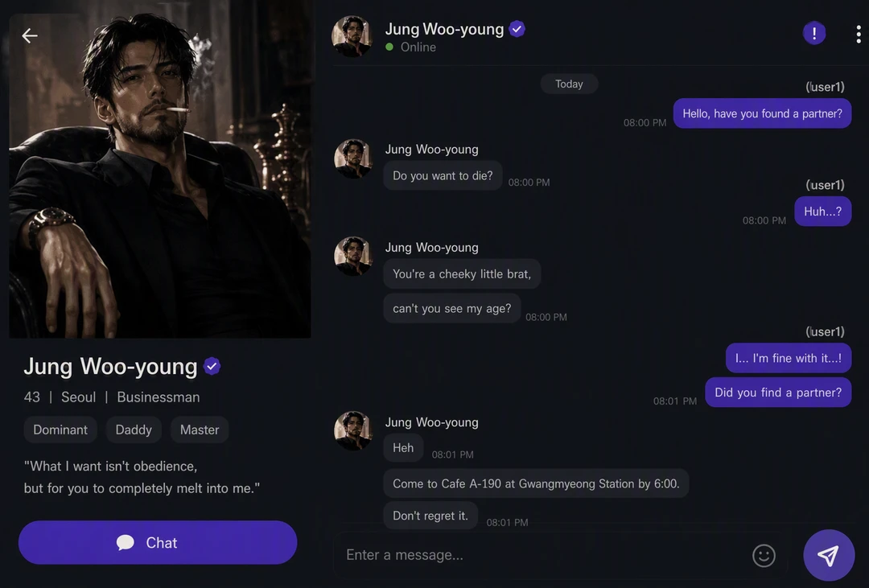The image size is (869, 588).
Task: Click header avatar of Jung Woo-young
Action: [x=352, y=36]
